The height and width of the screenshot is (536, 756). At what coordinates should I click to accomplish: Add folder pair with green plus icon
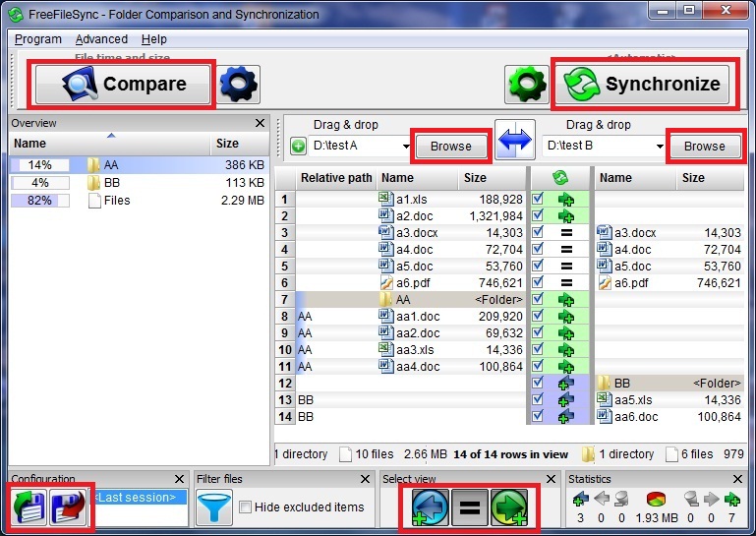pyautogui.click(x=299, y=146)
